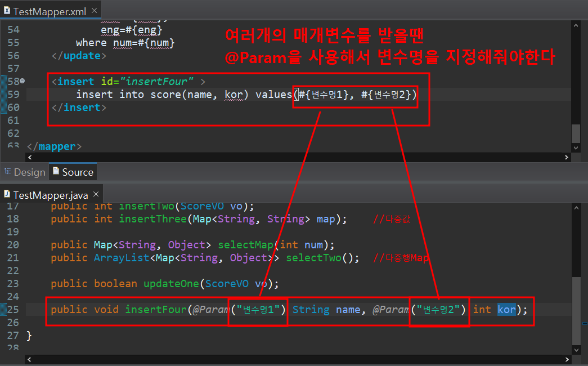Image resolution: width=588 pixels, height=366 pixels.
Task: Click the Design tab icon
Action: pos(7,171)
